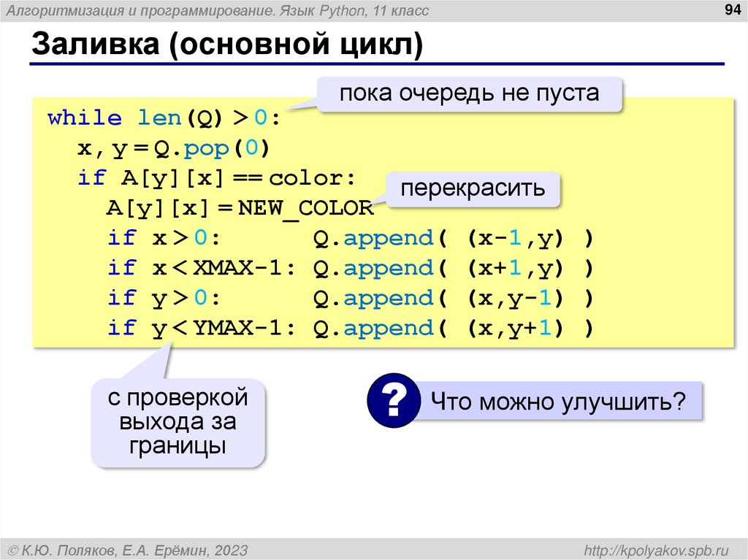Click the copyright text 'К.Ю. Поляков, Е.А. Ерёмин, 2023'

(x=134, y=551)
